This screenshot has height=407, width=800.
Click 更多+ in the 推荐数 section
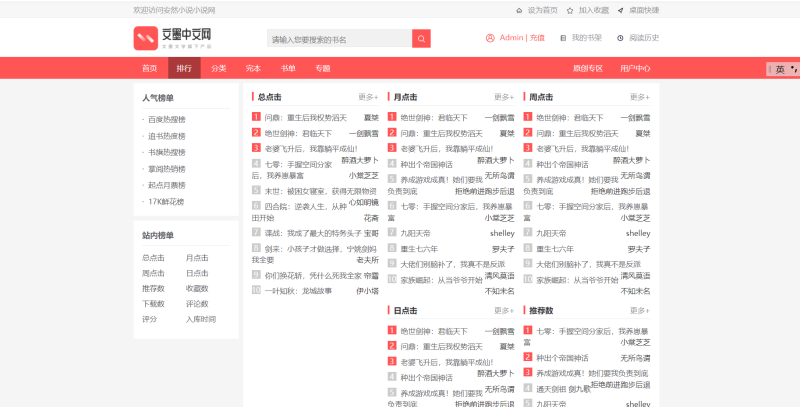point(640,311)
